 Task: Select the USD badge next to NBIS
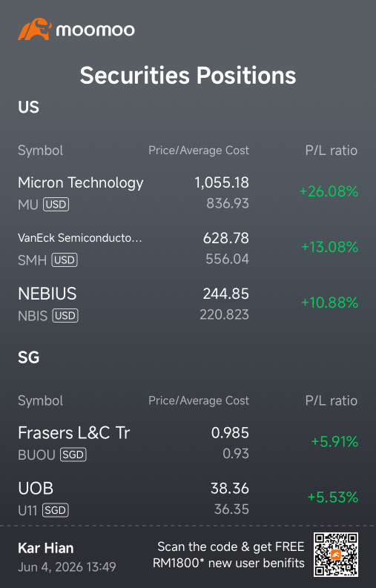[65, 315]
